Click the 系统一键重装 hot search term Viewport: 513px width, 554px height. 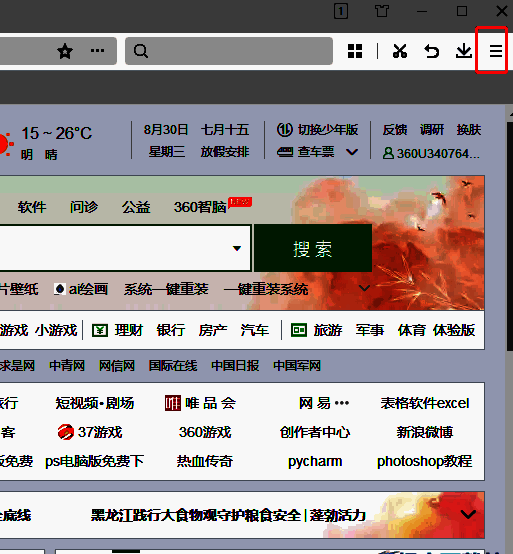[166, 289]
